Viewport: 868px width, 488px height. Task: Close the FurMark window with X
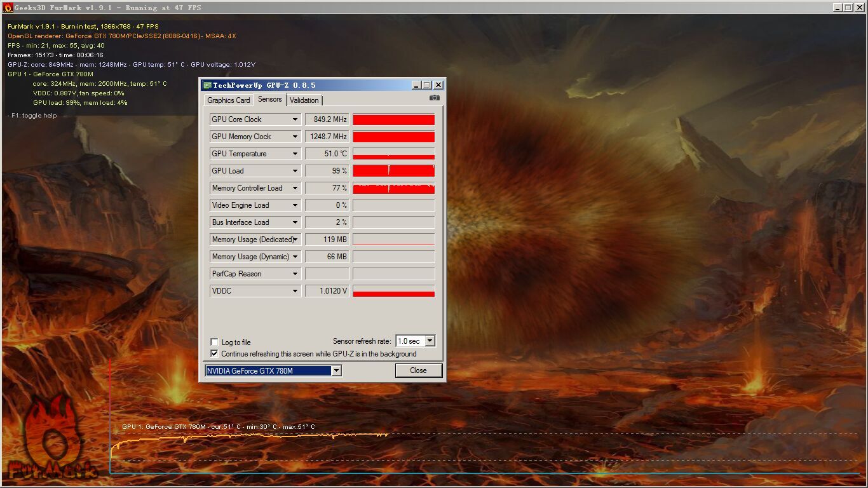(859, 8)
